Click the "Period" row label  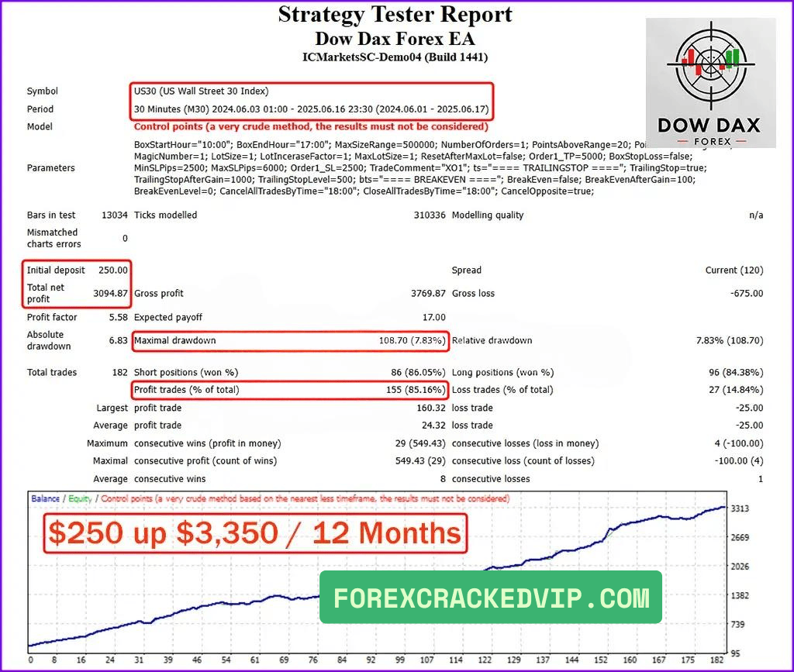(40, 109)
